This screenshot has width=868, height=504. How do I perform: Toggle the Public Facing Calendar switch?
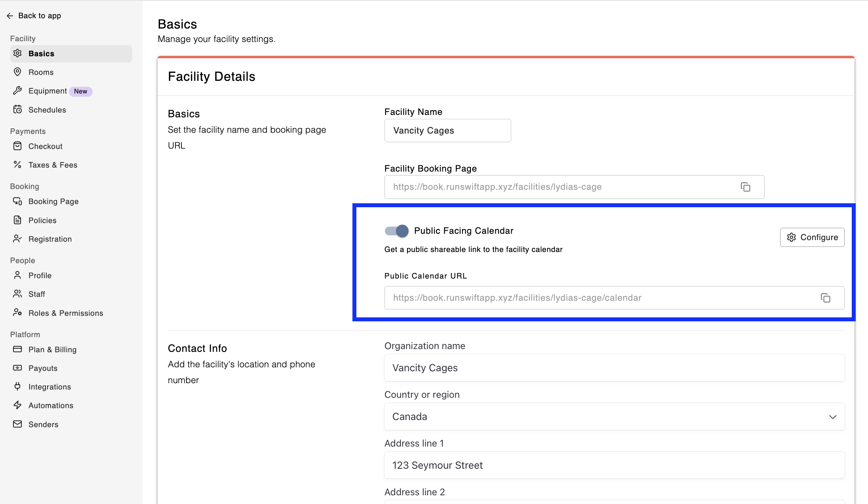pos(396,231)
